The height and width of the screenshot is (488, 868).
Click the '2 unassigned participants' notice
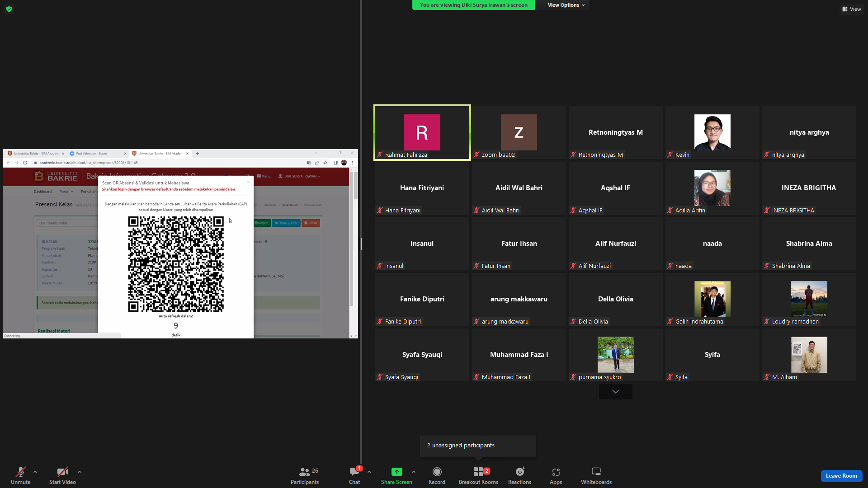tap(478, 446)
